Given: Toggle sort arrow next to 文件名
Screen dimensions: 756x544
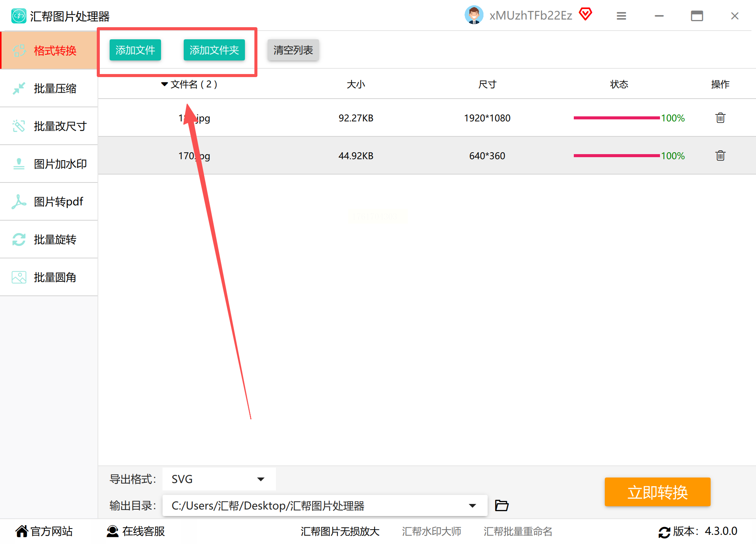Looking at the screenshot, I should tap(164, 84).
